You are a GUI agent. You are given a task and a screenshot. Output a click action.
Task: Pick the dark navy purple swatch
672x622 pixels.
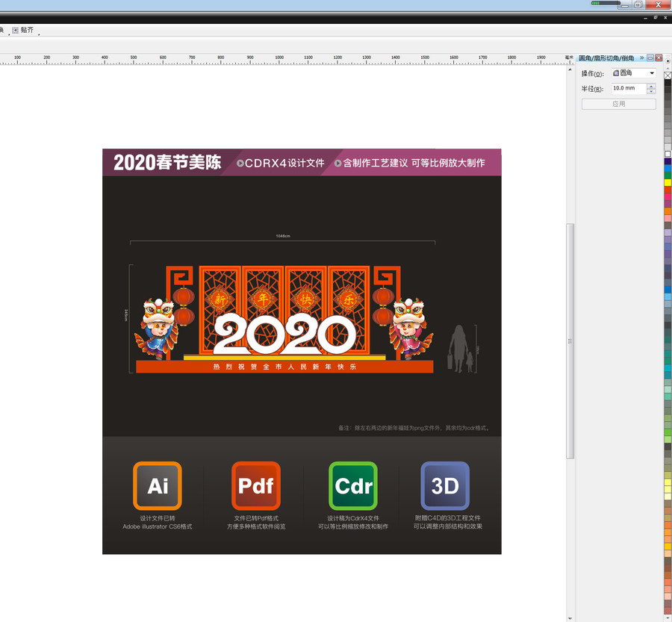668,161
